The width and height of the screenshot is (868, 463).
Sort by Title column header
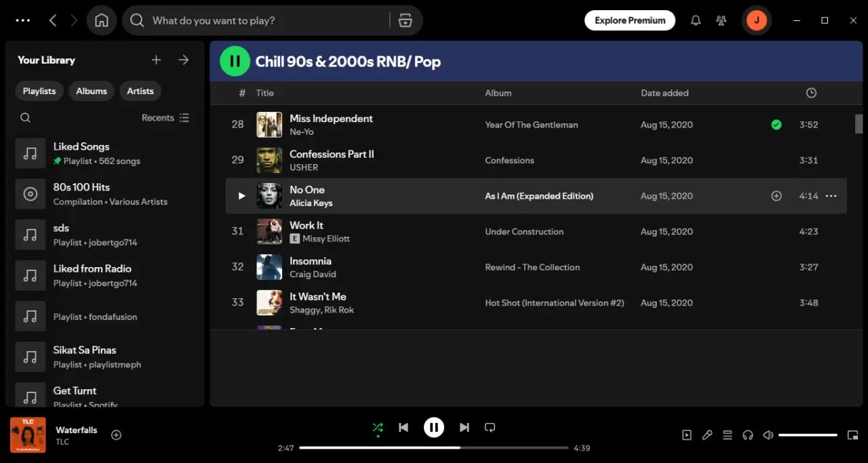pyautogui.click(x=264, y=93)
